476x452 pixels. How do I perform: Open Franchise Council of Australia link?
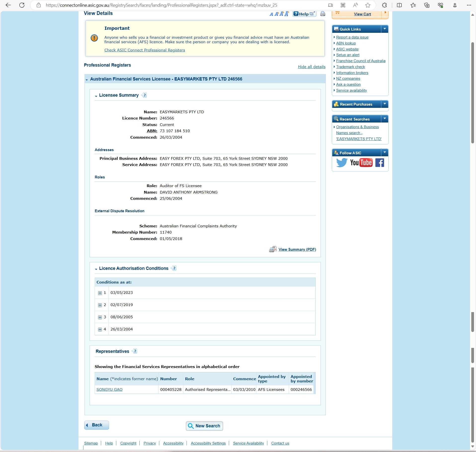(361, 61)
